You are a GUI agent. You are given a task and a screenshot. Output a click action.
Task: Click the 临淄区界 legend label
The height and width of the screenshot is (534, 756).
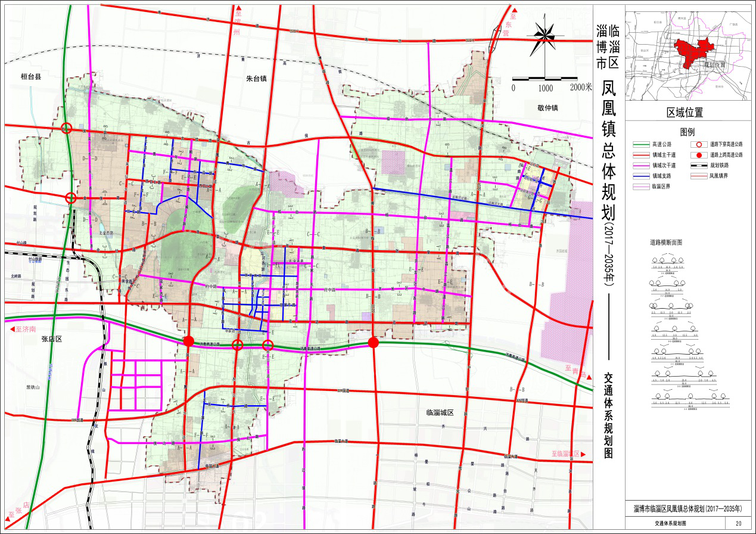662,187
